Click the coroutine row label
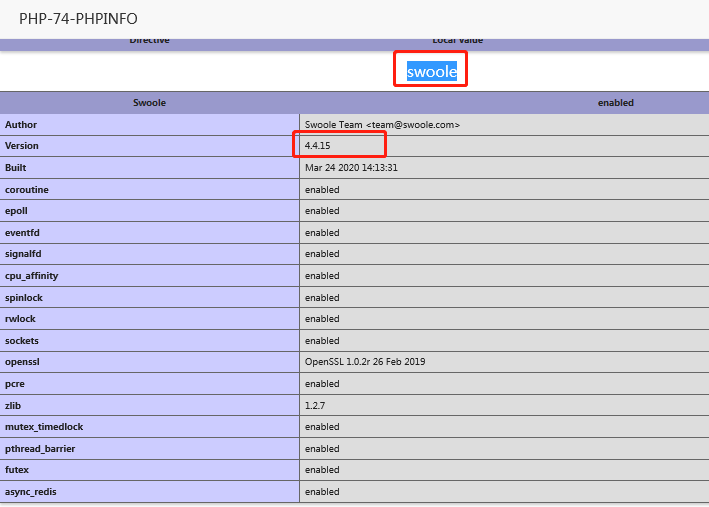The image size is (709, 507). (x=27, y=190)
